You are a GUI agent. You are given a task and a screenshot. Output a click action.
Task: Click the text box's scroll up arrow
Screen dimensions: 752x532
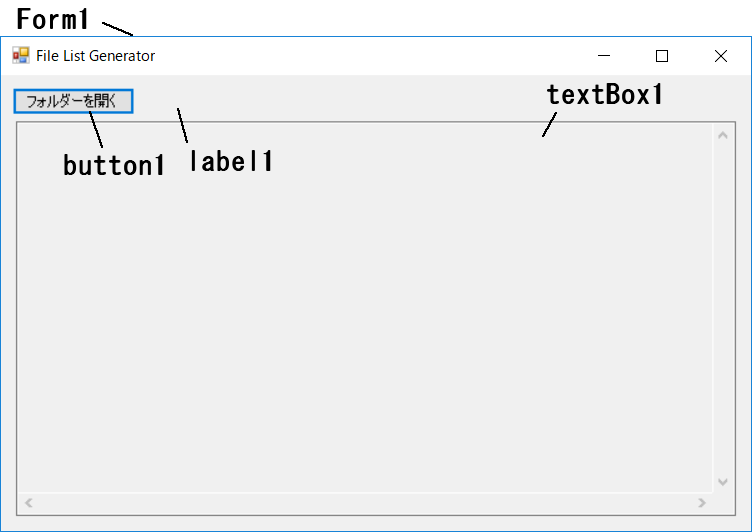click(x=723, y=135)
